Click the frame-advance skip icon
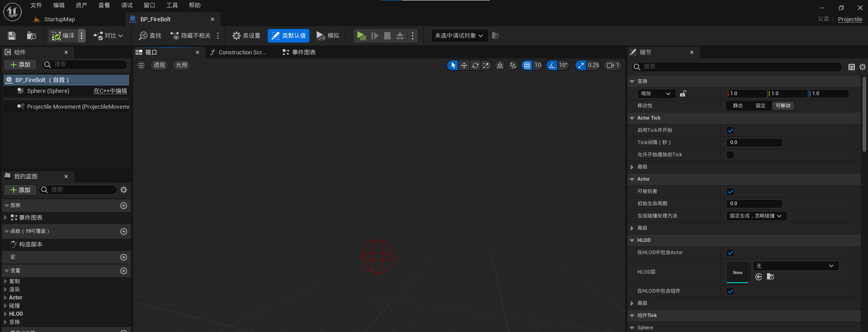This screenshot has height=332, width=868. coord(375,36)
